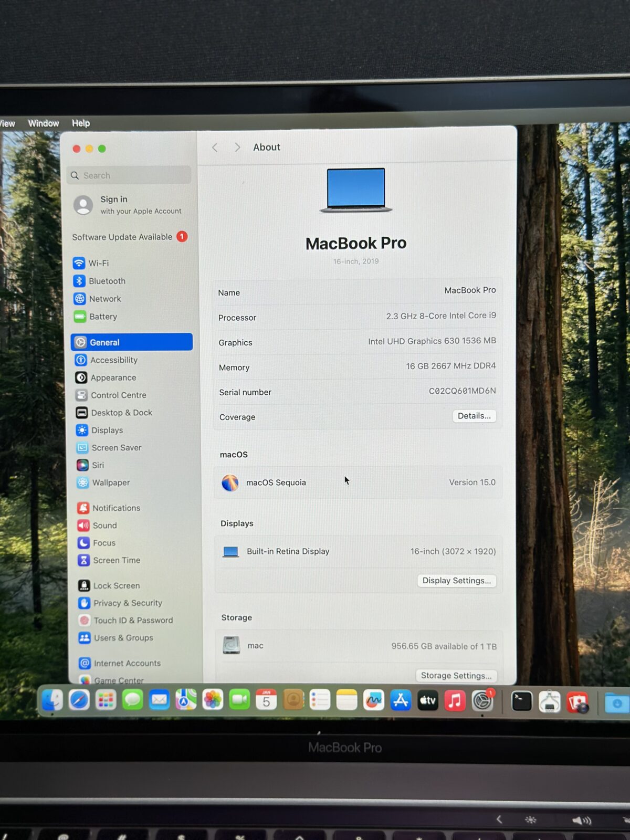
Task: Open Displays in the sidebar
Action: click(99, 430)
